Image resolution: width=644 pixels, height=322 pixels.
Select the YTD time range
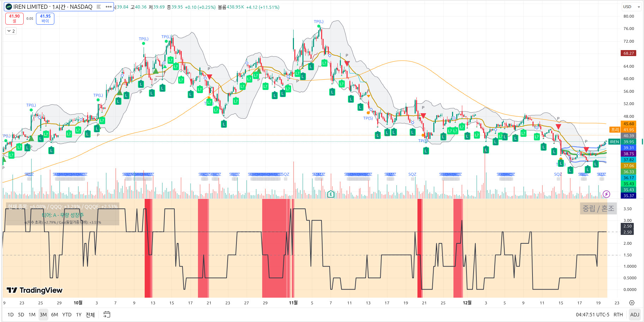coord(67,315)
